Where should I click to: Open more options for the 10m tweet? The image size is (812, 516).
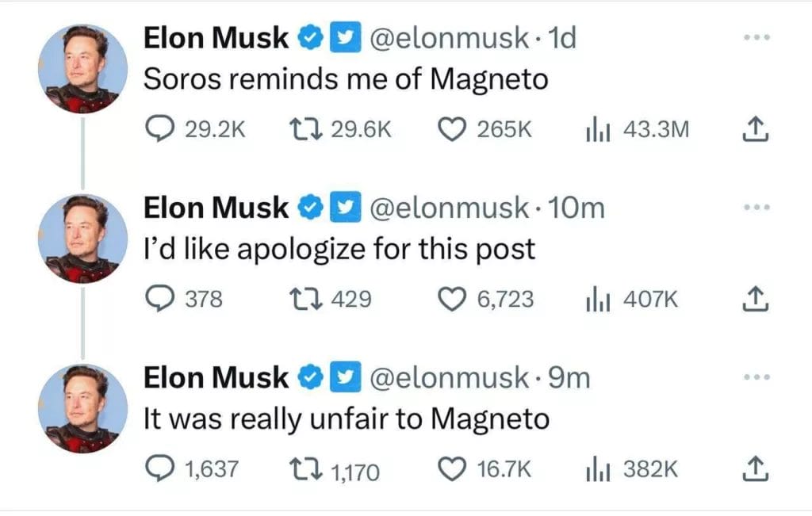[756, 208]
